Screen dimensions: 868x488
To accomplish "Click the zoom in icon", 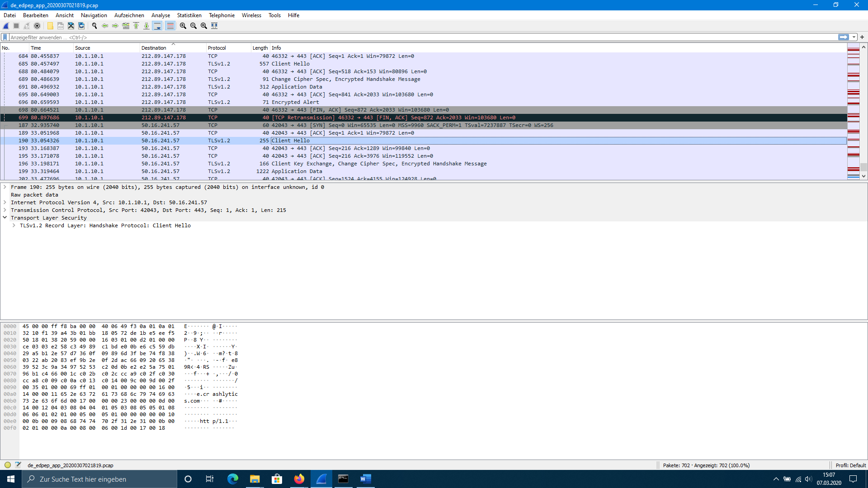I will coord(183,26).
